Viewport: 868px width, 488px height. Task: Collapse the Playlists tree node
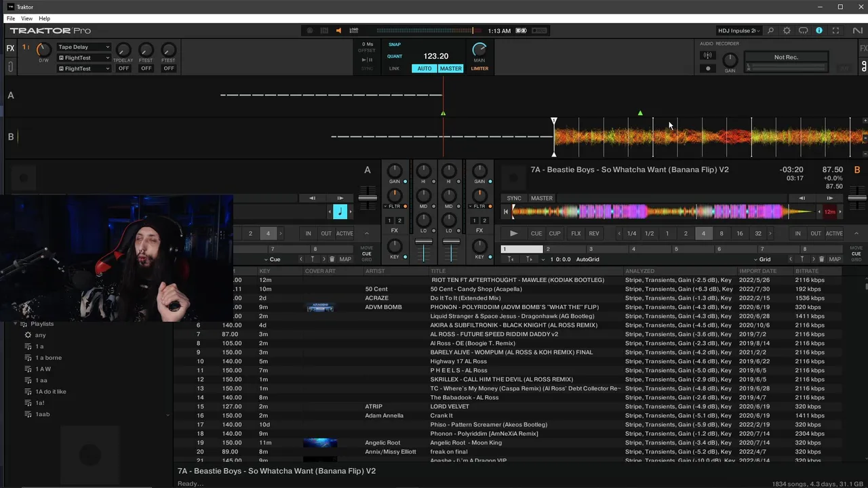click(x=16, y=324)
